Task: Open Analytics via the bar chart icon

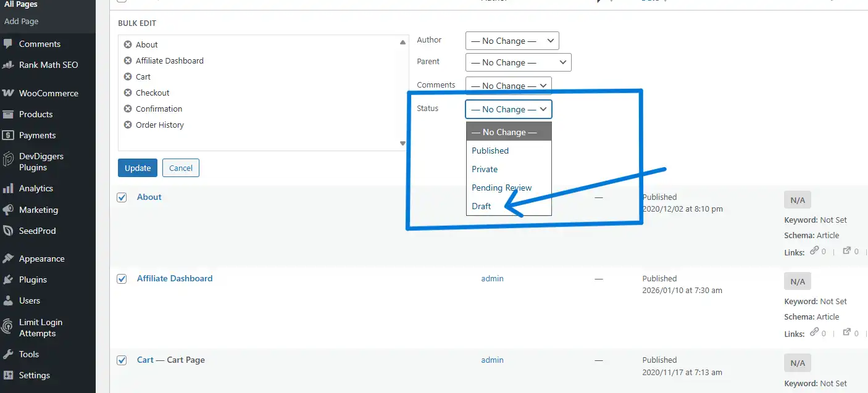Action: coord(8,188)
